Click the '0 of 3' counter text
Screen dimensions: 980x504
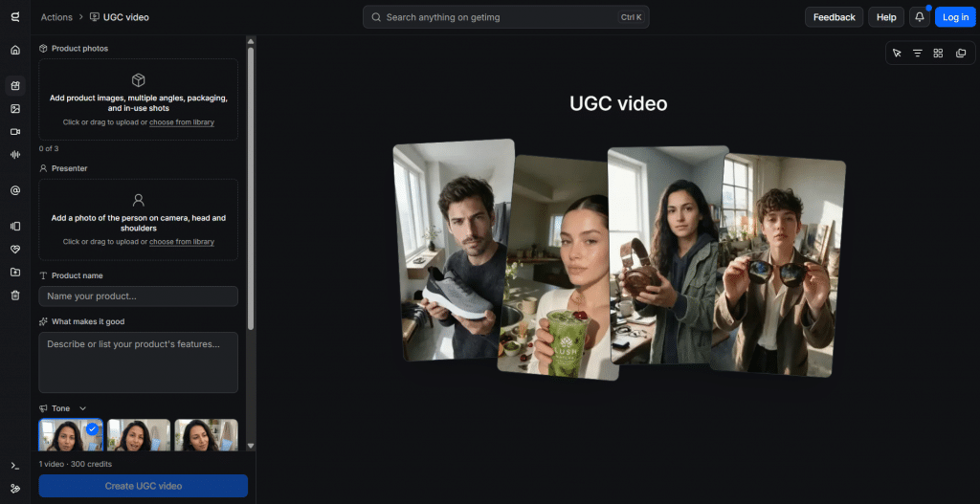tap(49, 148)
